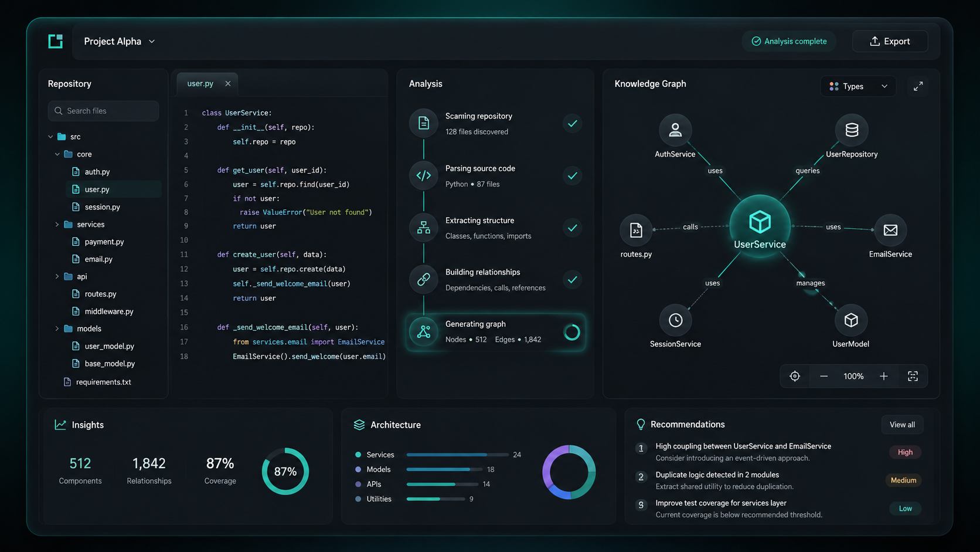980x552 pixels.
Task: Click the Low priority badge
Action: tap(905, 509)
